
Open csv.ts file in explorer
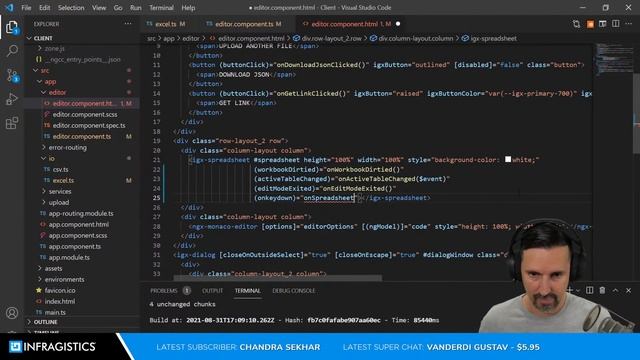(x=60, y=169)
